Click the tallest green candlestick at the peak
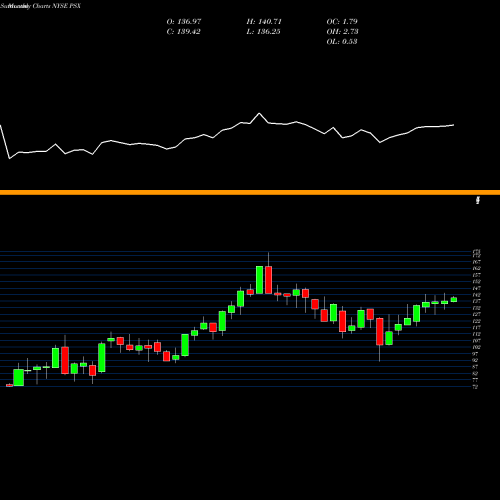The width and height of the screenshot is (500, 500). [x=259, y=280]
